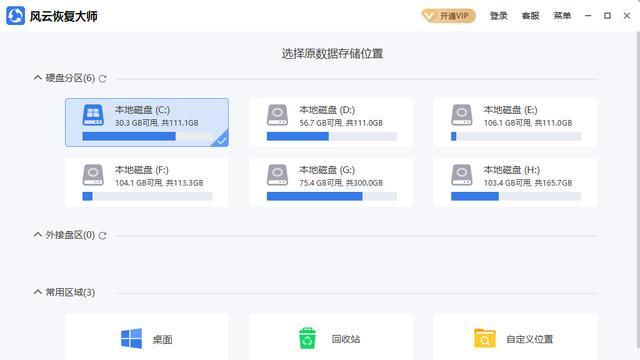Select the Windows drive icon for disk C:
The image size is (640, 360).
(x=93, y=115)
